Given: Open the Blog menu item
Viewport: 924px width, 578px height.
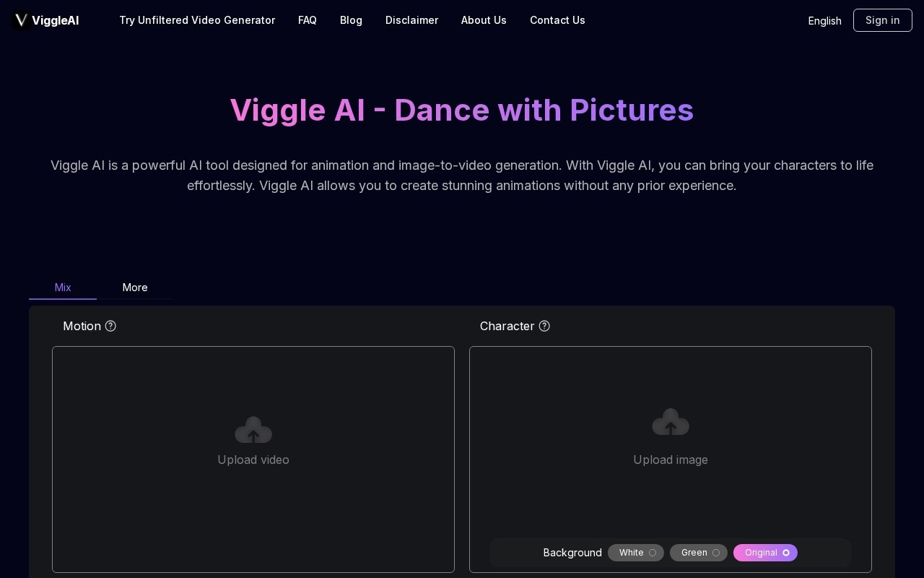Looking at the screenshot, I should click(351, 20).
